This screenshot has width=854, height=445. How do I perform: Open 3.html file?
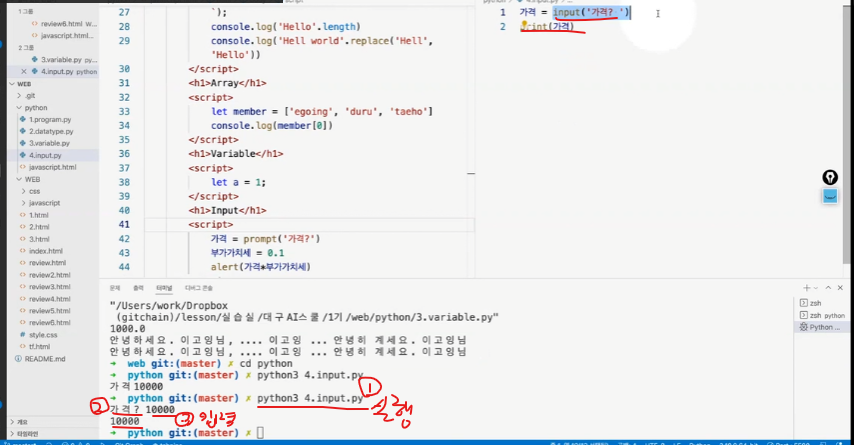39,239
